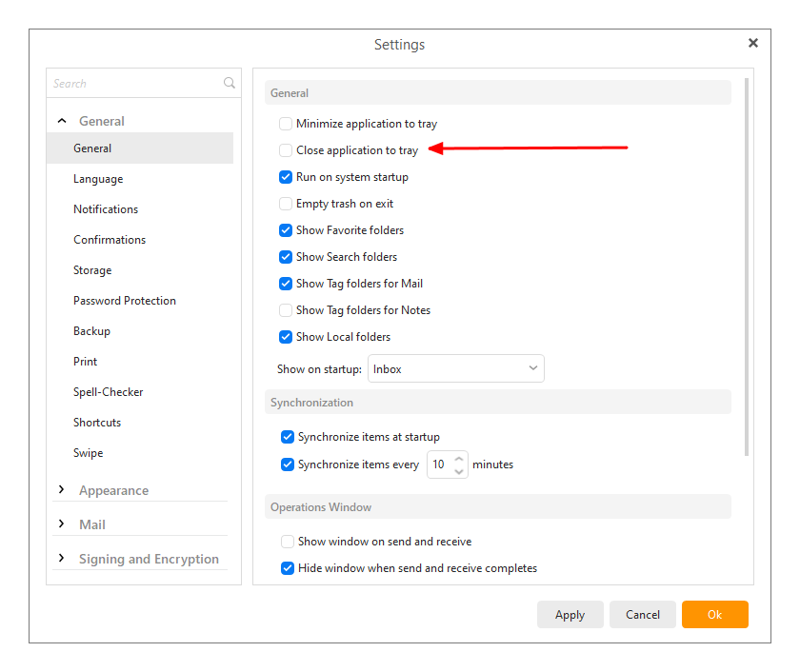This screenshot has height=672, width=800.
Task: Collapse the General settings category
Action: tap(62, 121)
